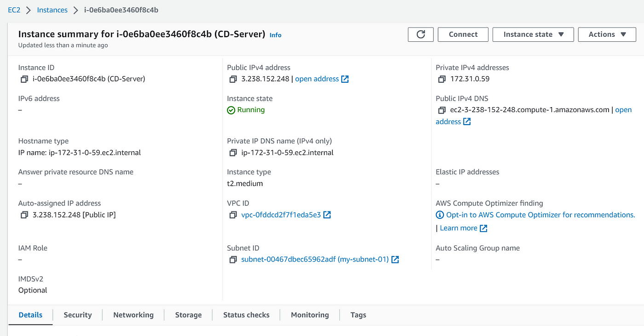Click the Elastic IP addresses label

pyautogui.click(x=467, y=172)
